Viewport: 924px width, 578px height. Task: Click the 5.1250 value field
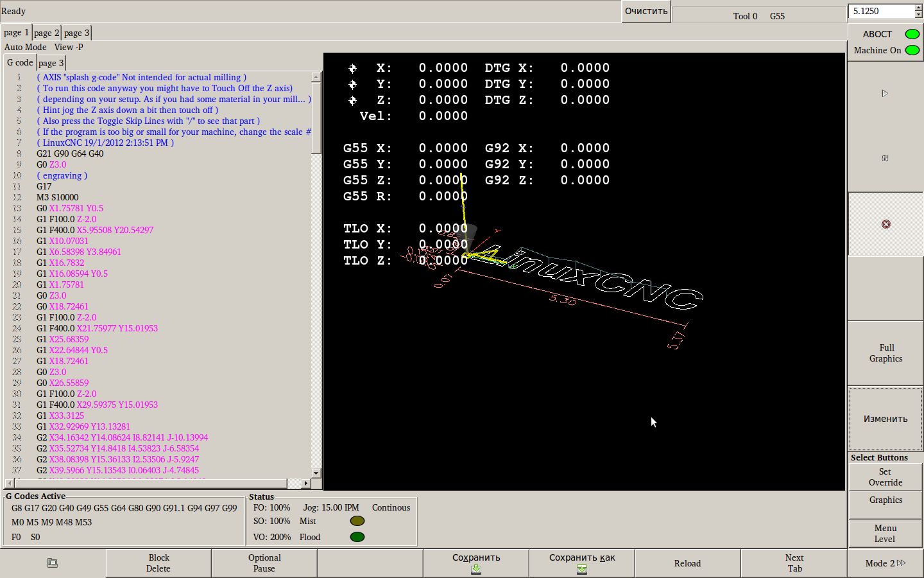(881, 11)
